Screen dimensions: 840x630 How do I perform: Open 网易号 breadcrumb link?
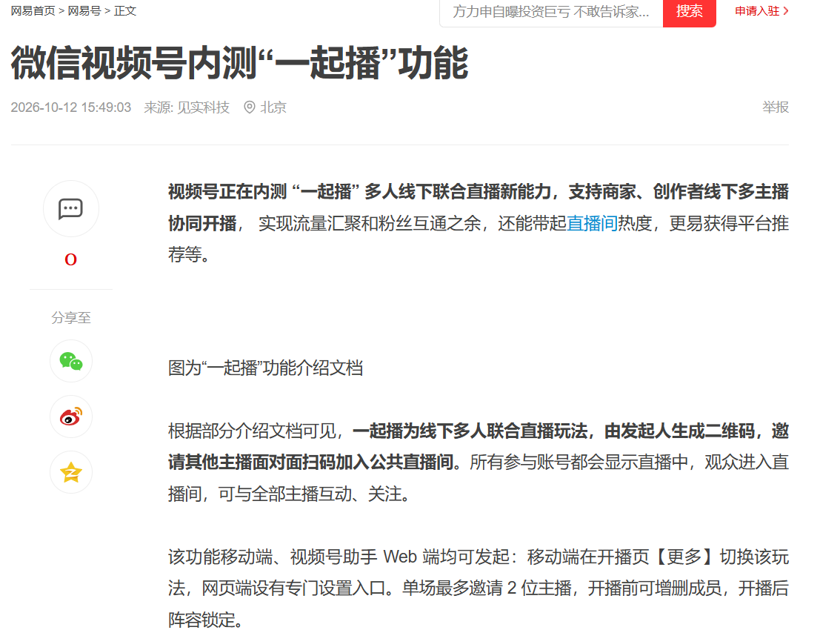point(84,10)
